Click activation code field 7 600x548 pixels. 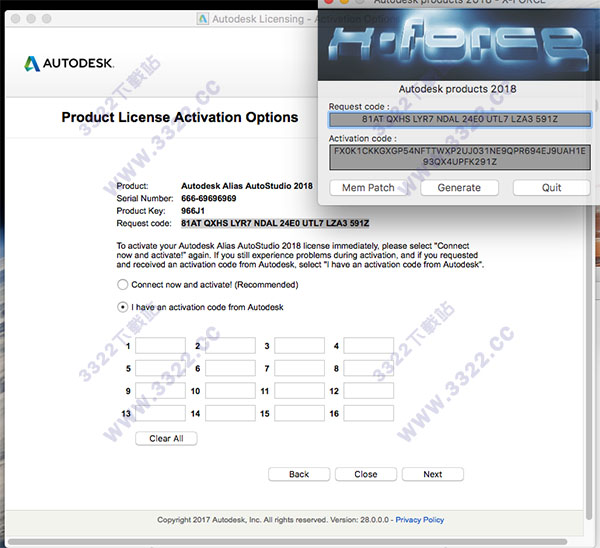pos(300,368)
